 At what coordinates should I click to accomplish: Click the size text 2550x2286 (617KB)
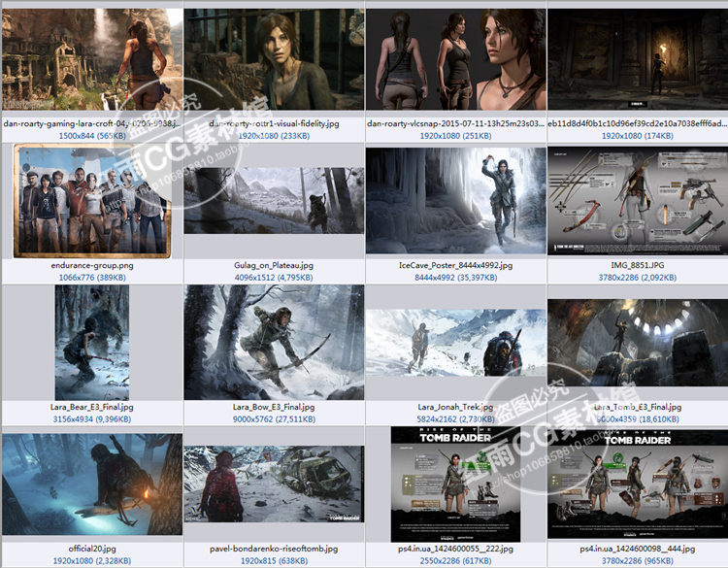[455, 561]
